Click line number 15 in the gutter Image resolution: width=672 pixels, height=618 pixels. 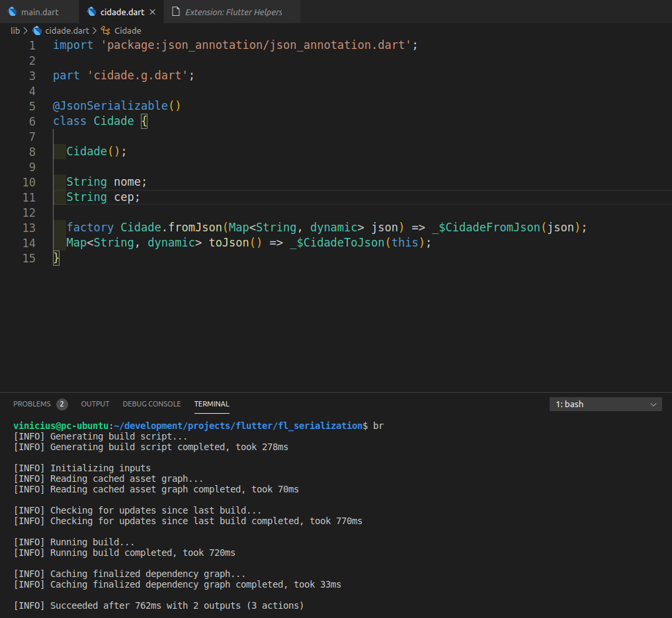point(29,258)
